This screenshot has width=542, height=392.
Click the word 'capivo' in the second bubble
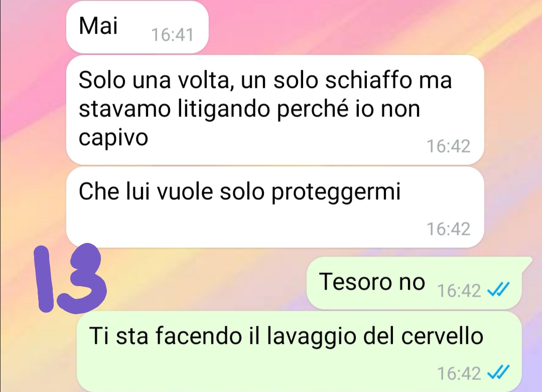click(113, 138)
